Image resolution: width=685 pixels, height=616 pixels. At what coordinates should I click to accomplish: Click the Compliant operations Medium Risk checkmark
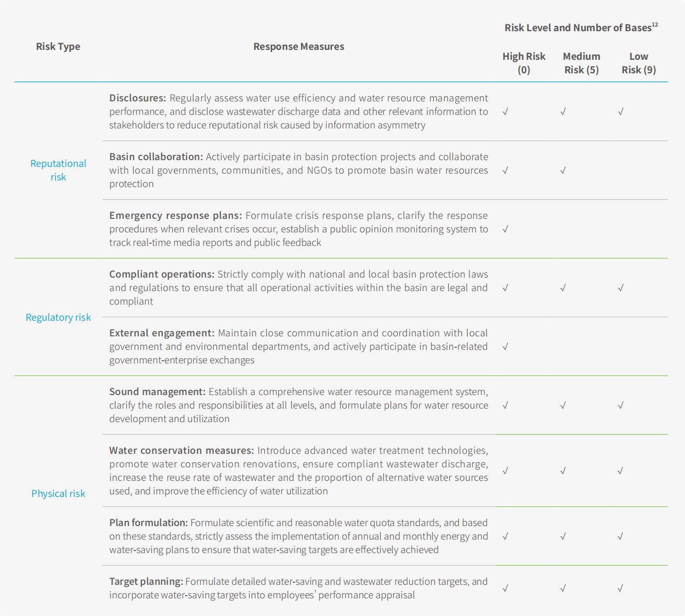[x=563, y=288]
